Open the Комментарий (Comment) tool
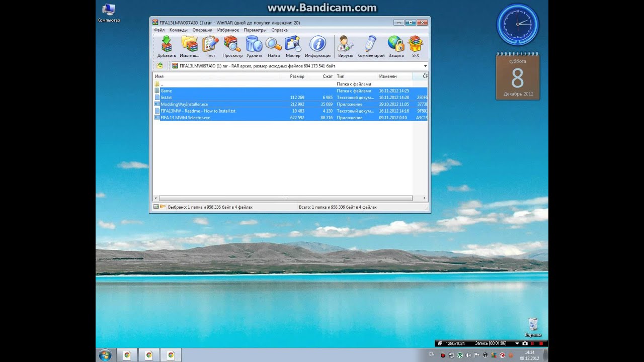This screenshot has height=362, width=644. point(371,47)
